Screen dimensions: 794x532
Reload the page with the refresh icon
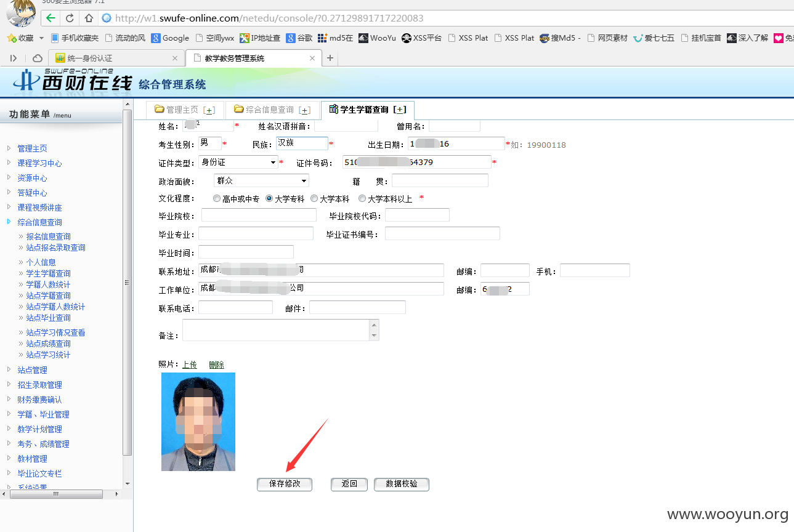click(x=70, y=18)
